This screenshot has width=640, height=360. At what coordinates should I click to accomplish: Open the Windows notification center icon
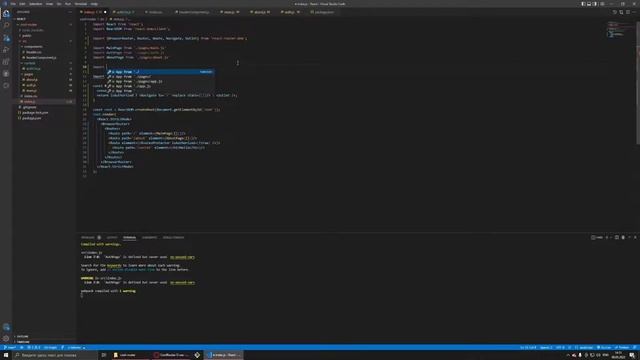(632, 355)
